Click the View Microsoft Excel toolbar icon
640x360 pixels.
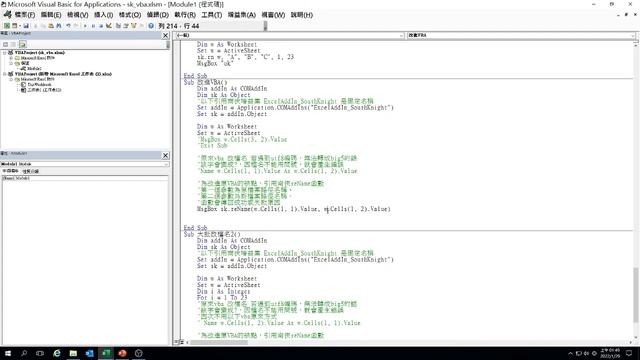[x=7, y=26]
